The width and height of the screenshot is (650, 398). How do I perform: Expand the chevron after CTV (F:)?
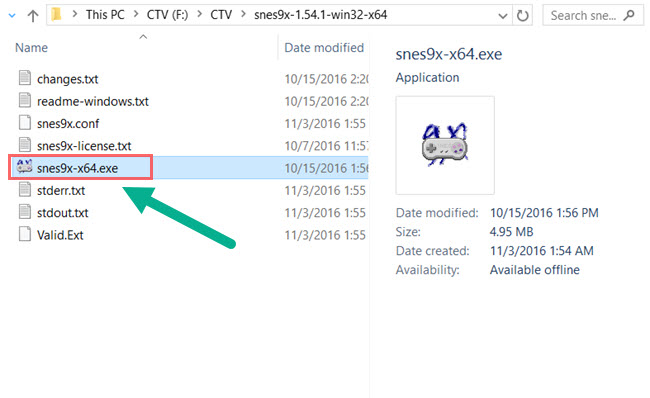(200, 15)
